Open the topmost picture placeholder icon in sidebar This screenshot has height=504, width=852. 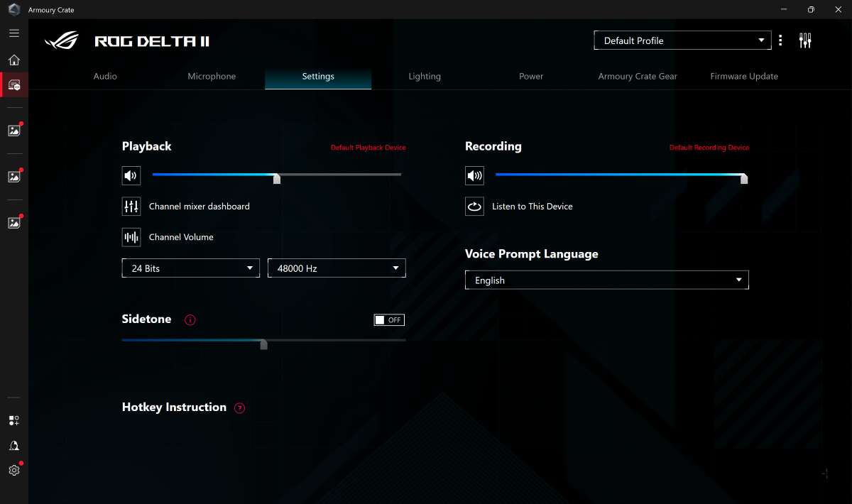coord(14,131)
